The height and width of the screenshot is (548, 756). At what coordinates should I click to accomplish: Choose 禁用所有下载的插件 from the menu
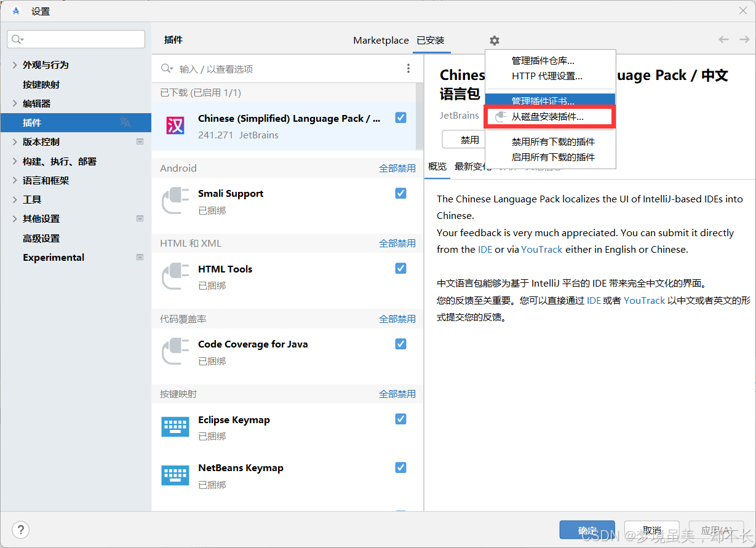point(551,142)
